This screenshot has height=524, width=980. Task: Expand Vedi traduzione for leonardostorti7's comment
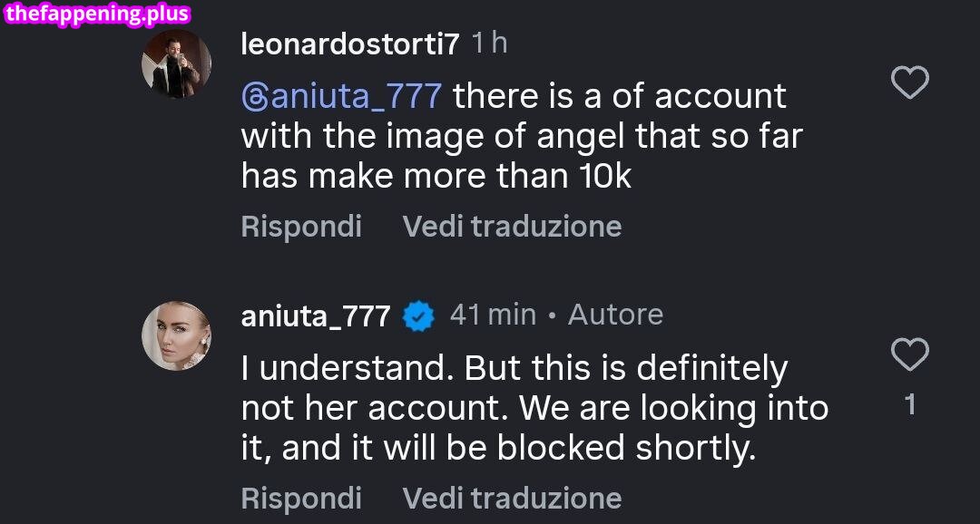(512, 226)
